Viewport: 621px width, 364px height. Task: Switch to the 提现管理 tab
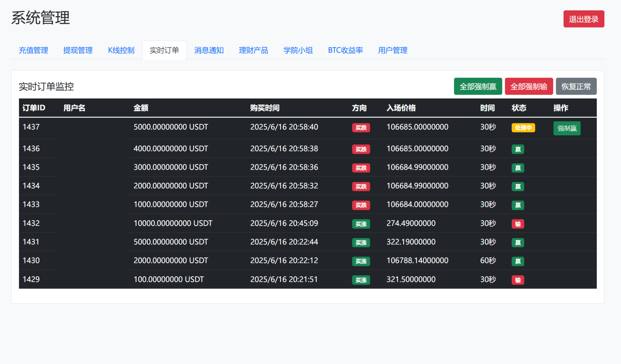coord(78,50)
